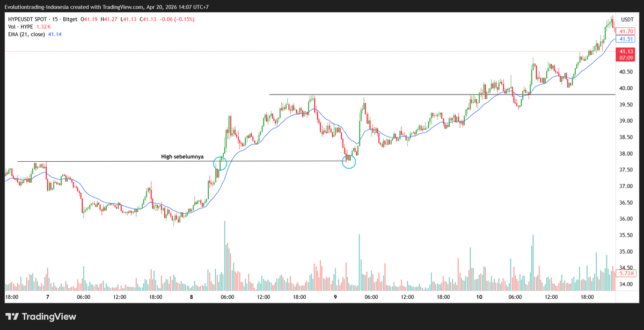644x330 pixels.
Task: Click the blue 41.51 EMA price tag
Action: [626, 39]
